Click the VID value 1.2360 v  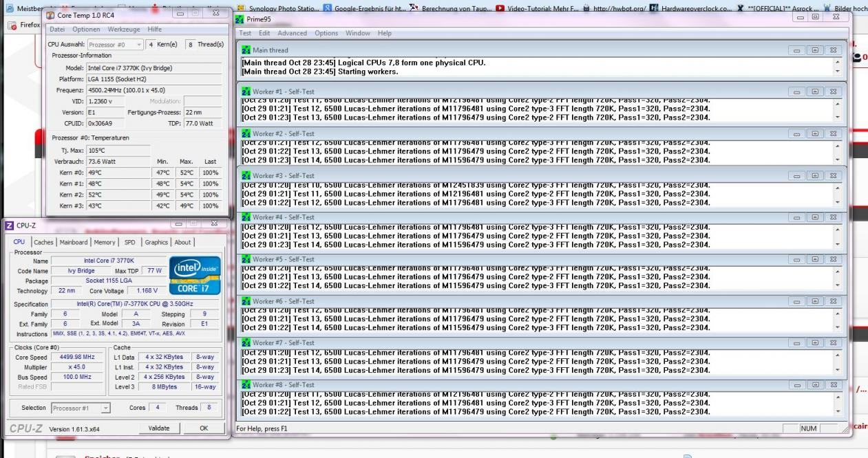coord(105,101)
